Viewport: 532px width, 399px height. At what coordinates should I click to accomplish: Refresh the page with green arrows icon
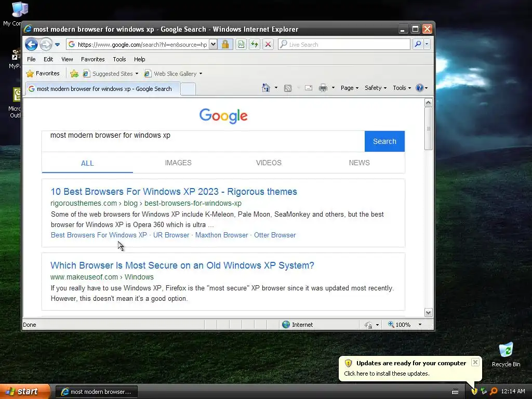255,45
